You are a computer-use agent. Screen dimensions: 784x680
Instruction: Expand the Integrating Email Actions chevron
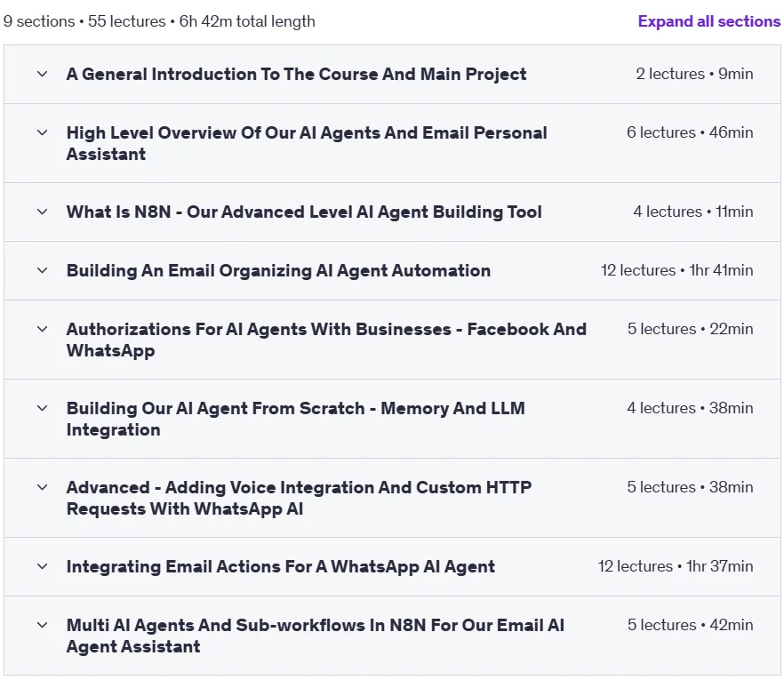pos(43,566)
